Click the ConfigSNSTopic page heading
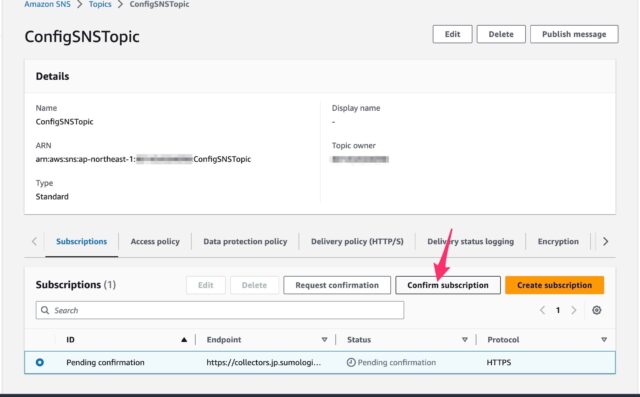Image resolution: width=640 pixels, height=397 pixels. pos(82,37)
